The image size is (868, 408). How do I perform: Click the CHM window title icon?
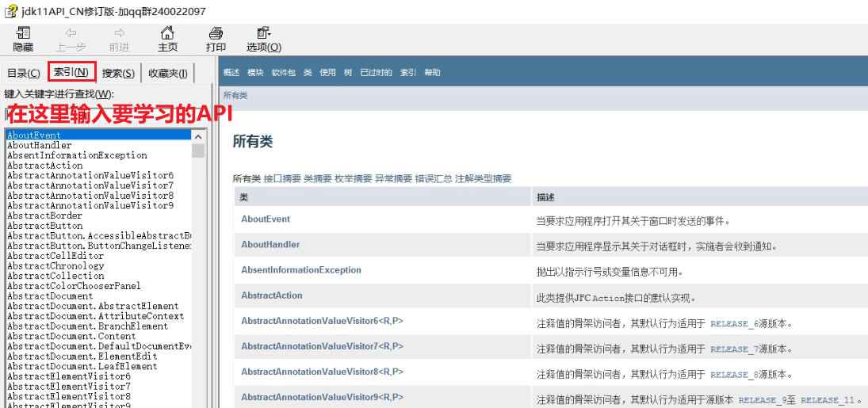(10, 11)
